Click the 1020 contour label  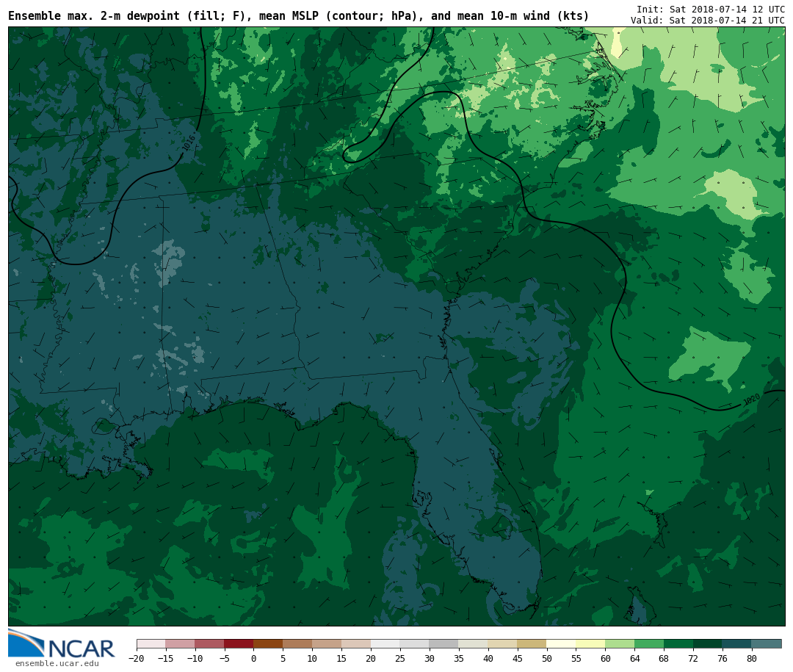pos(751,400)
